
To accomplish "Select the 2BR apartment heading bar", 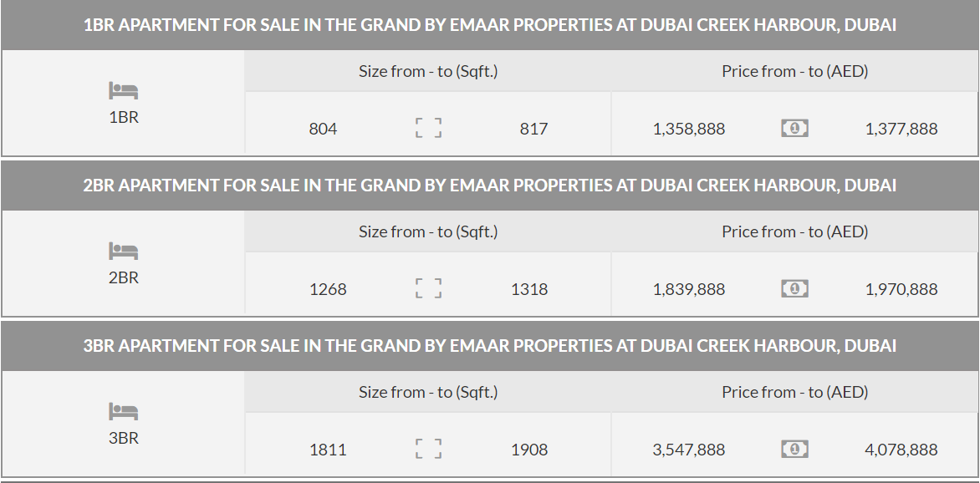I will click(489, 186).
